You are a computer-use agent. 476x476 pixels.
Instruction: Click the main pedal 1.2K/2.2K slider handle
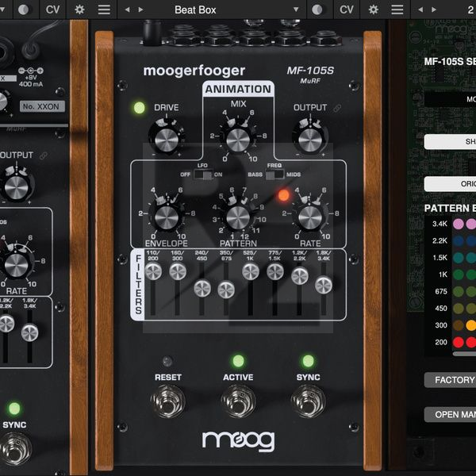[300, 276]
